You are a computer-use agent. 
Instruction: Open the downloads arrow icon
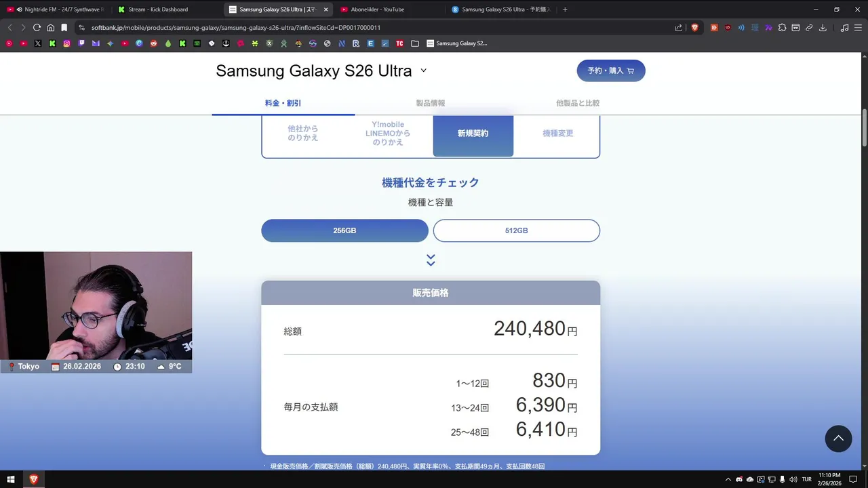click(x=823, y=28)
